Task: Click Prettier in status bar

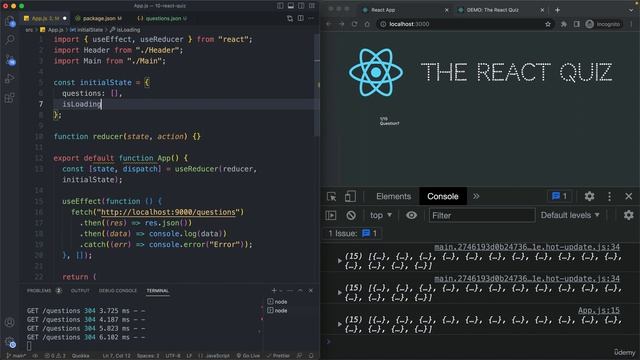Action: [278, 356]
